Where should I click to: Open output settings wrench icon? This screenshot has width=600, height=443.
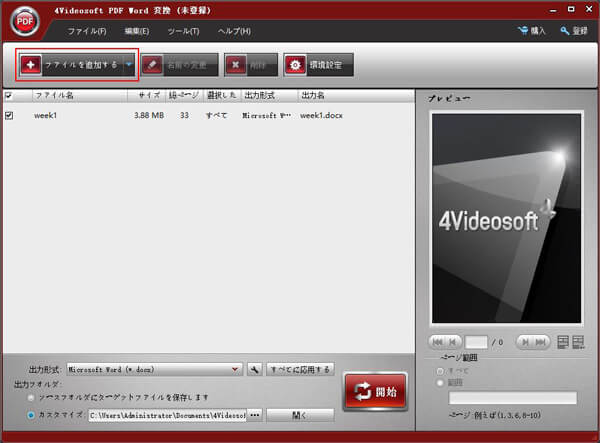[x=254, y=370]
